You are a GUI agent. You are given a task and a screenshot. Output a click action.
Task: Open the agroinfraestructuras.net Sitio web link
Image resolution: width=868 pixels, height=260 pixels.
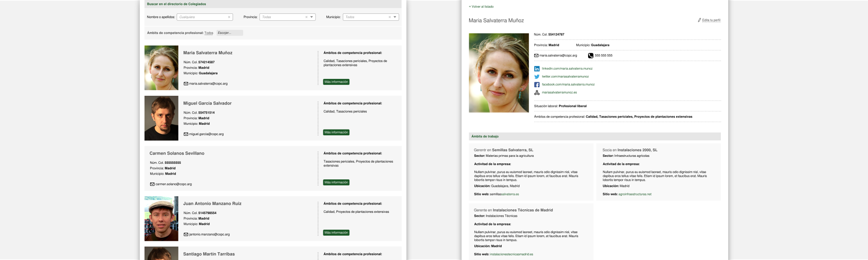635,194
